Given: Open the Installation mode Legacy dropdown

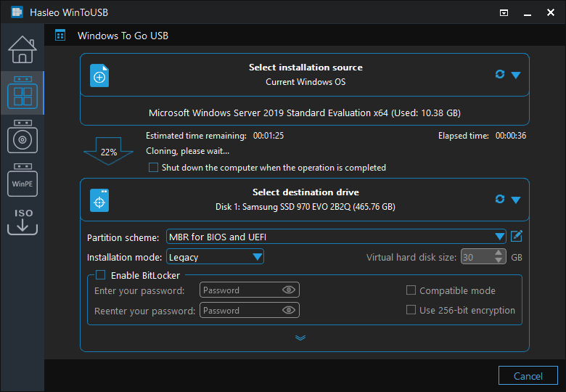Looking at the screenshot, I should (215, 257).
